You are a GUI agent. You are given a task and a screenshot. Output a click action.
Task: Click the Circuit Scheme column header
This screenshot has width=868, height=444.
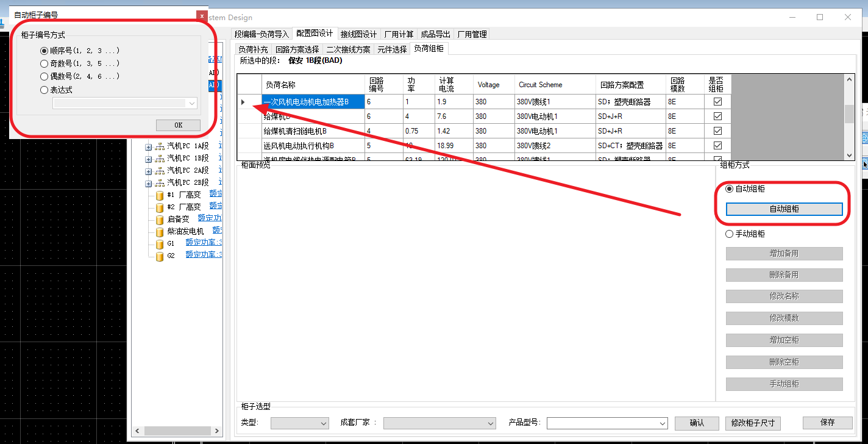coord(555,85)
